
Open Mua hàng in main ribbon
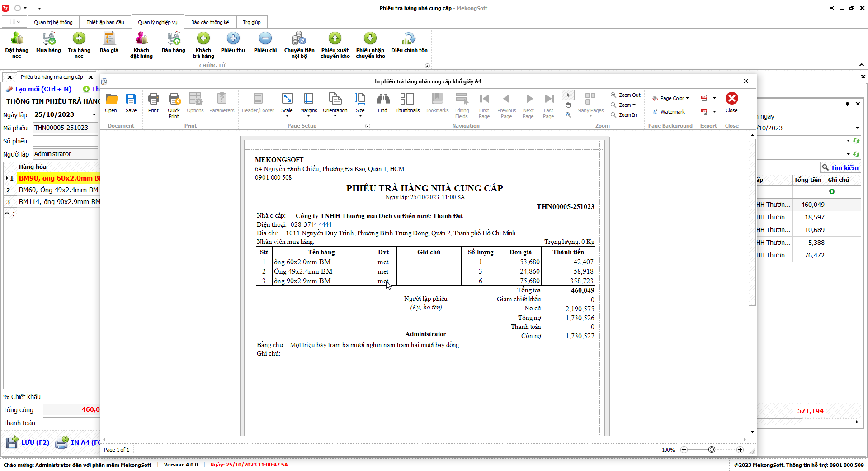48,43
